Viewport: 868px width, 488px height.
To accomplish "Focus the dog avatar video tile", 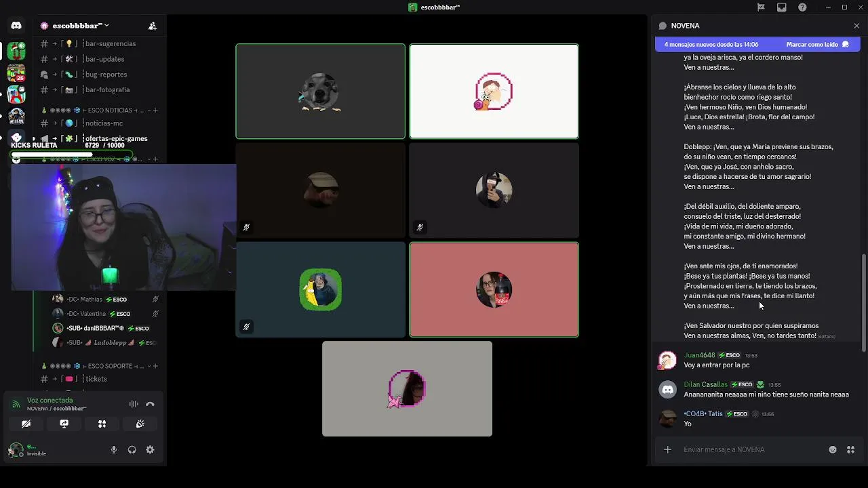I will [321, 91].
